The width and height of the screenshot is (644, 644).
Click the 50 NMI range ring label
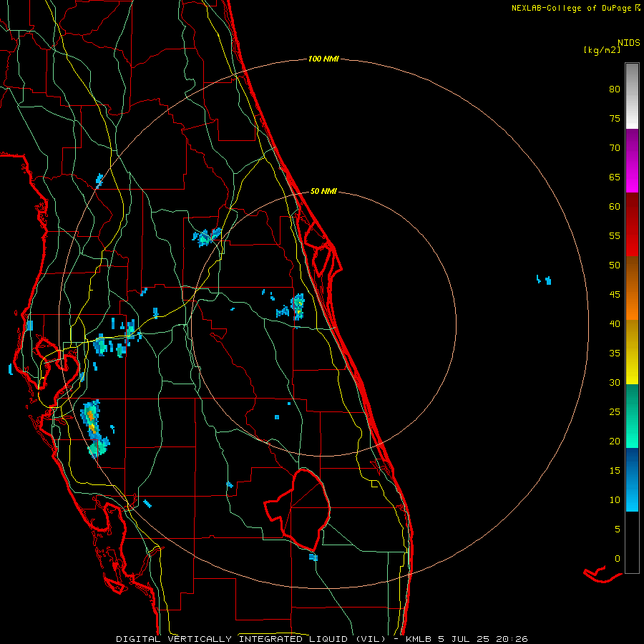[x=323, y=191]
